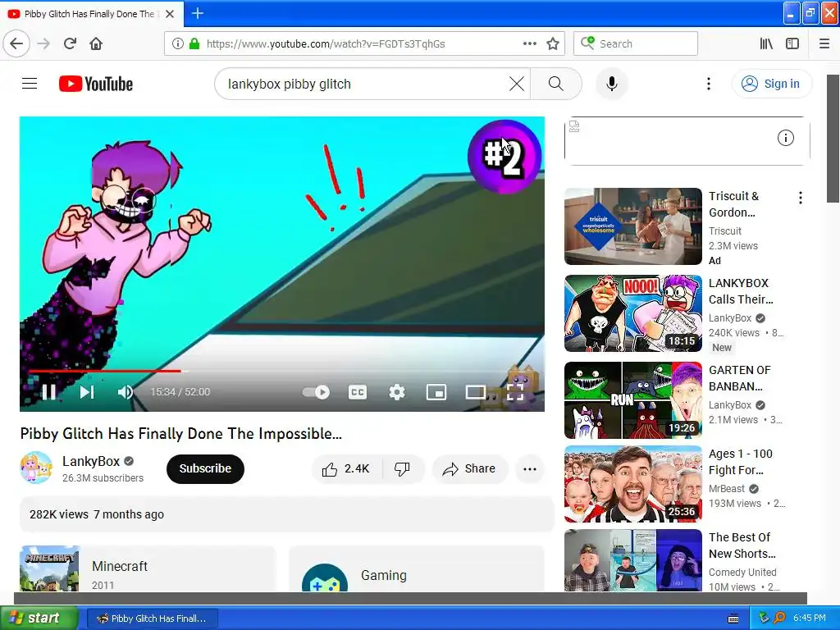This screenshot has height=630, width=840.
Task: Clear the search query with X
Action: click(x=517, y=84)
